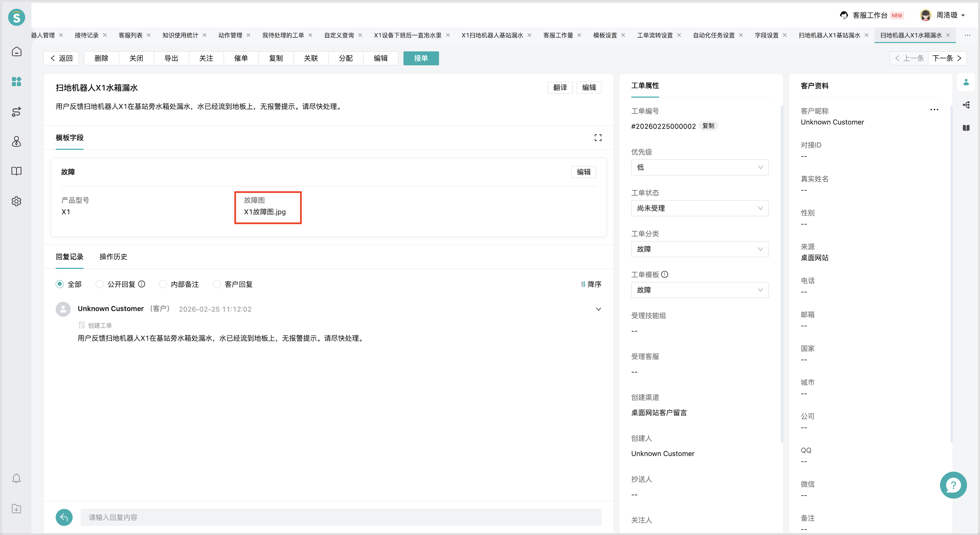
Task: Expand the template fields section to fullscreen
Action: point(598,137)
